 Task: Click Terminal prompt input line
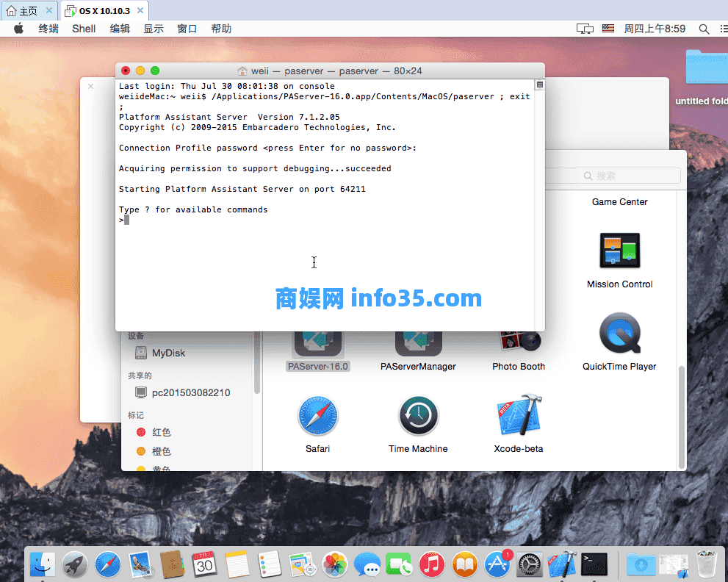click(325, 220)
